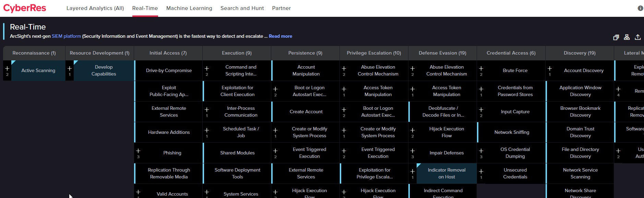Go to the Search and Hunt tab

[242, 8]
